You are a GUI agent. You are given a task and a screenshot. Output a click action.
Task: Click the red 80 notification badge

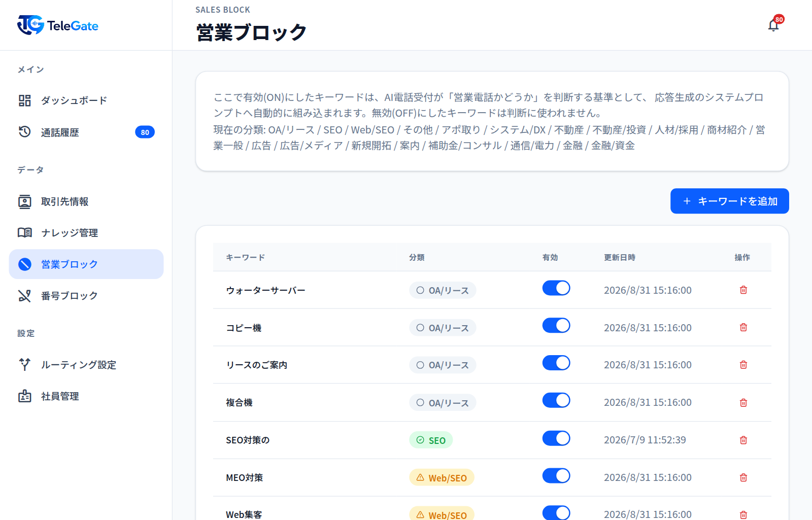coord(779,19)
